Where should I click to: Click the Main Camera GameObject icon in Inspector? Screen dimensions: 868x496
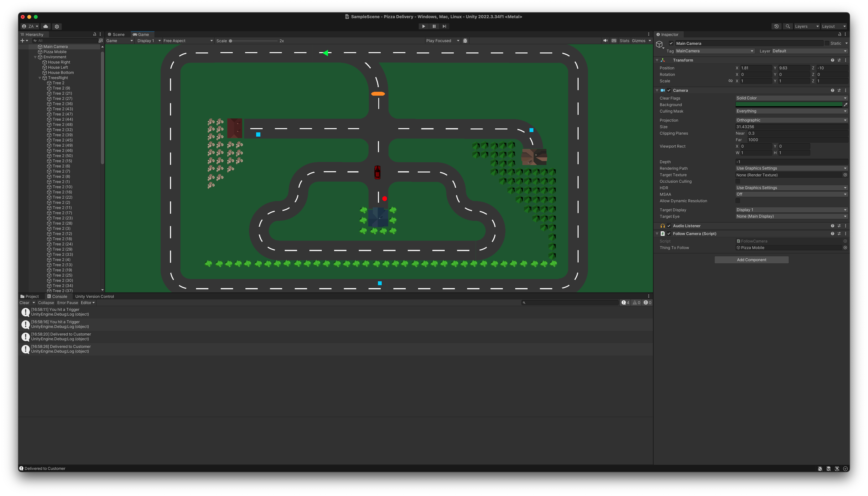659,44
